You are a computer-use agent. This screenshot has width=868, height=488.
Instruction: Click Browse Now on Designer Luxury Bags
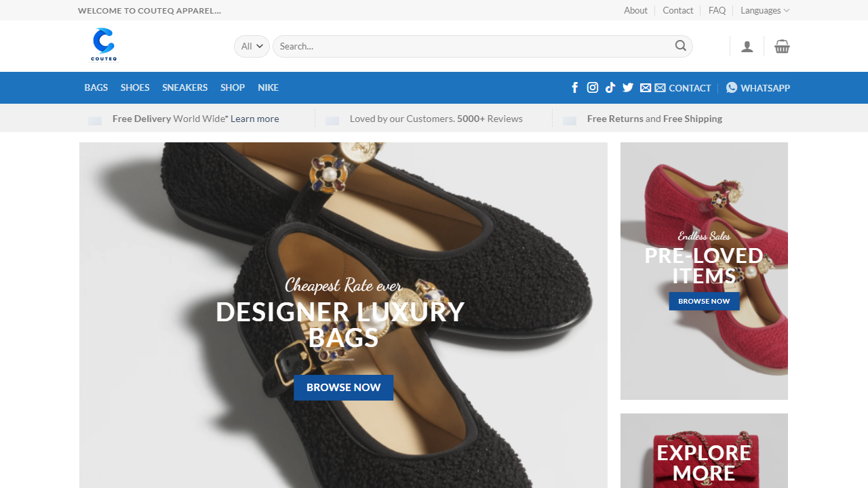coord(343,388)
